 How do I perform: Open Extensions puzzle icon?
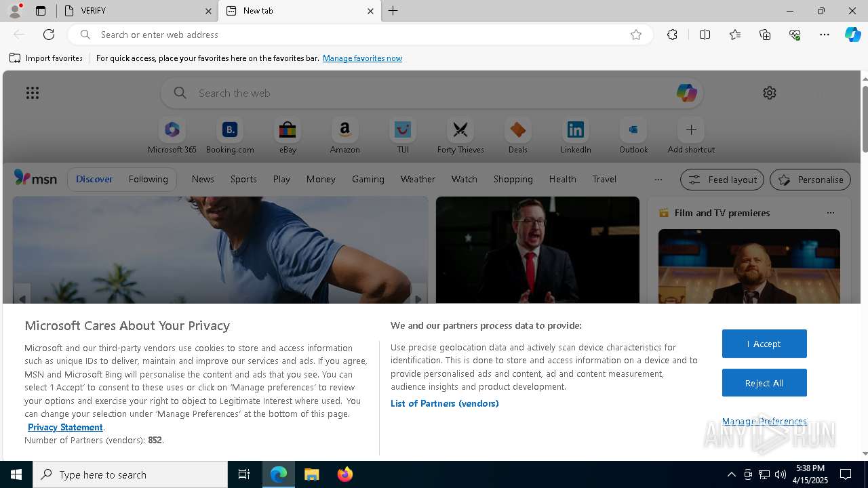(x=672, y=35)
